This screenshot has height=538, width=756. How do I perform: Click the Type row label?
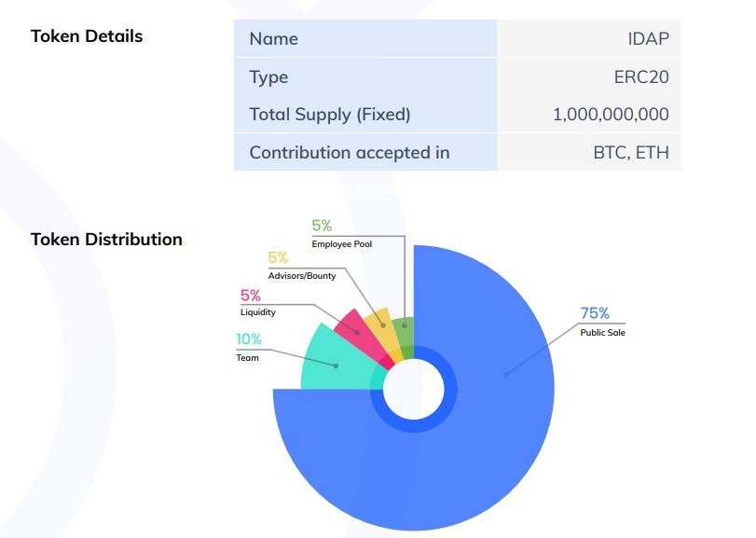[x=268, y=77]
